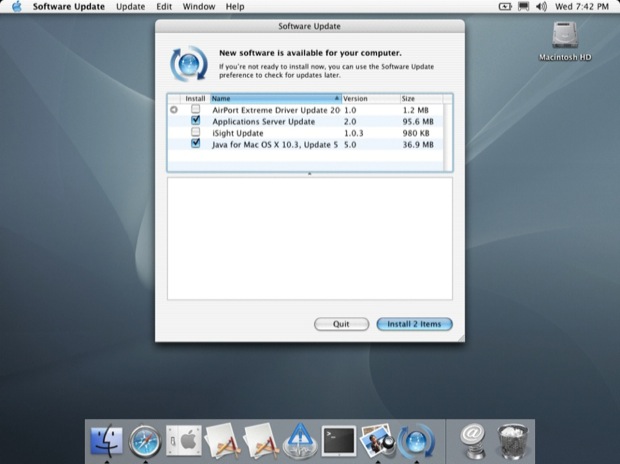Viewport: 620px width, 464px height.
Task: Select the iSight Update row name
Action: [x=238, y=133]
